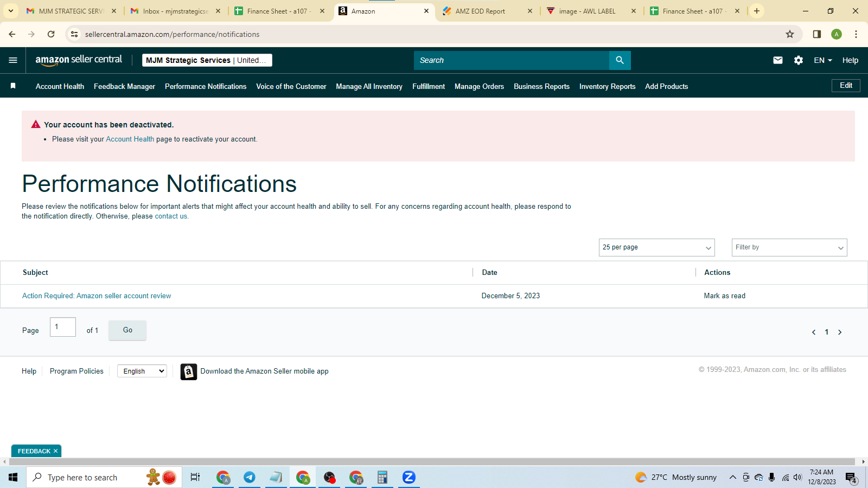Click the contact us link
Screen dimensions: 868x488
pos(171,216)
